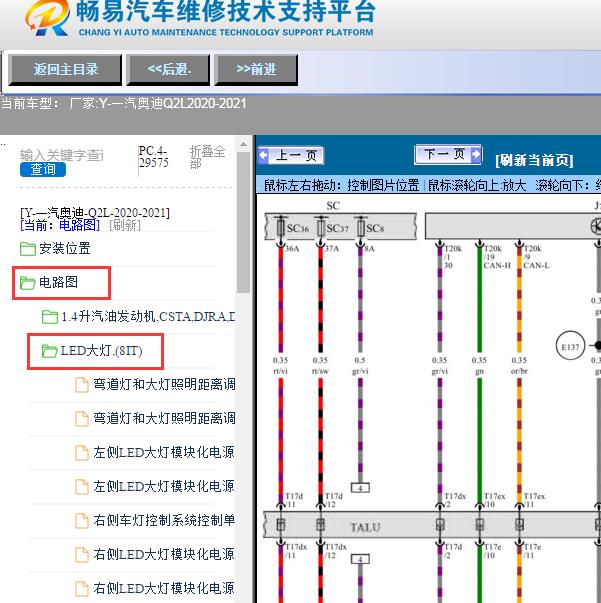Click upper boxed reference number 4
The height and width of the screenshot is (603, 601).
pyautogui.click(x=360, y=488)
